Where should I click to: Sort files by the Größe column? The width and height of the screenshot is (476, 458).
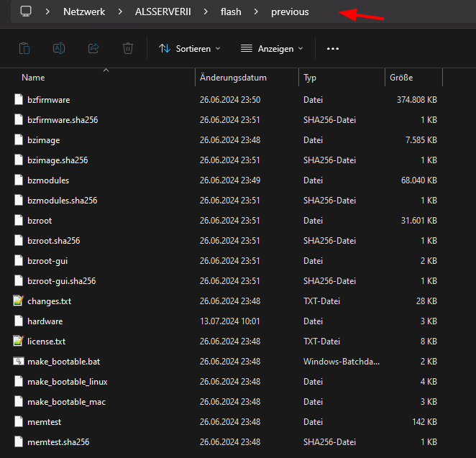(x=401, y=78)
